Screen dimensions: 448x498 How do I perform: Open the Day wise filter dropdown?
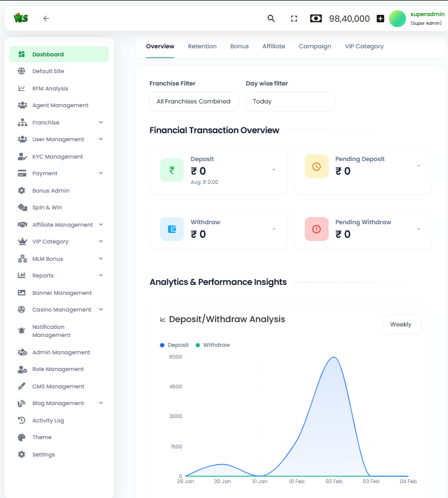click(x=290, y=102)
